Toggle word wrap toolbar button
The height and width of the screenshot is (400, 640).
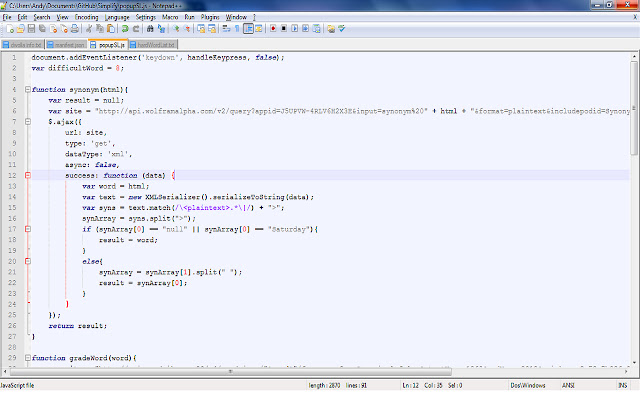tap(226, 29)
